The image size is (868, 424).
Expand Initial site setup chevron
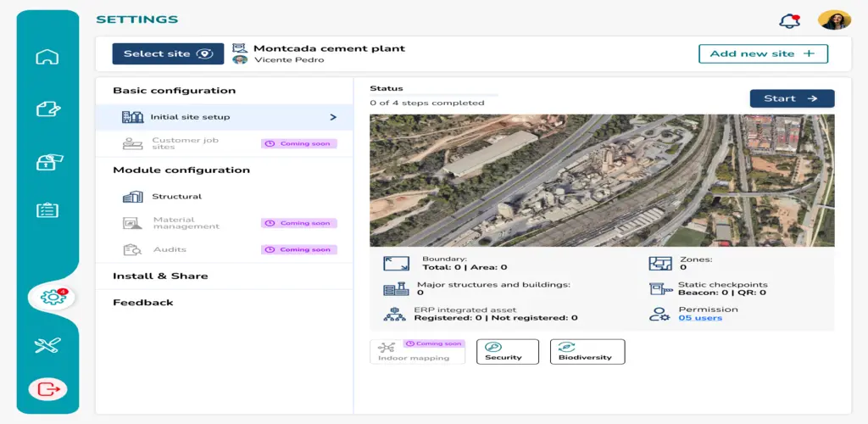click(332, 117)
